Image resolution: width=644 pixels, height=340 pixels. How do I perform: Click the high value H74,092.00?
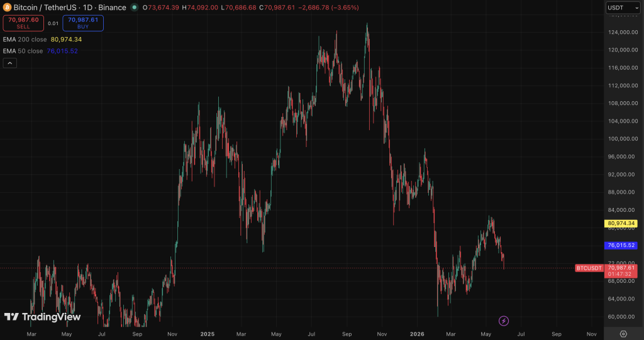point(200,8)
